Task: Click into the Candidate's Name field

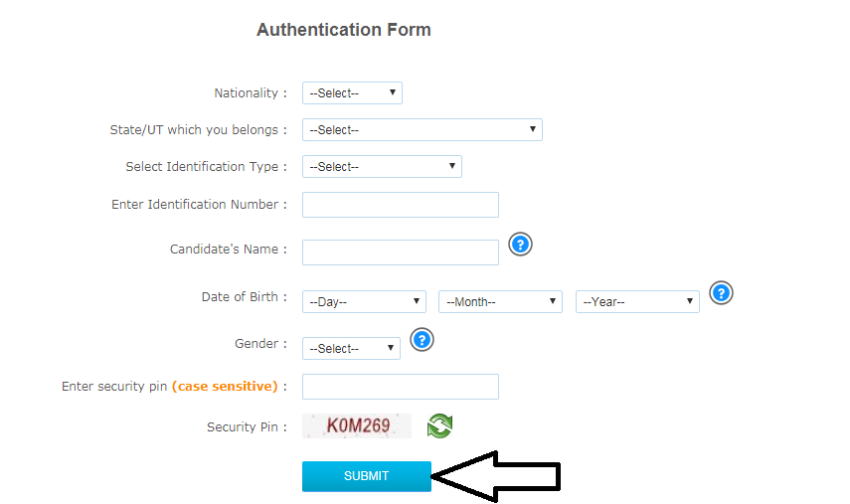Action: click(400, 252)
